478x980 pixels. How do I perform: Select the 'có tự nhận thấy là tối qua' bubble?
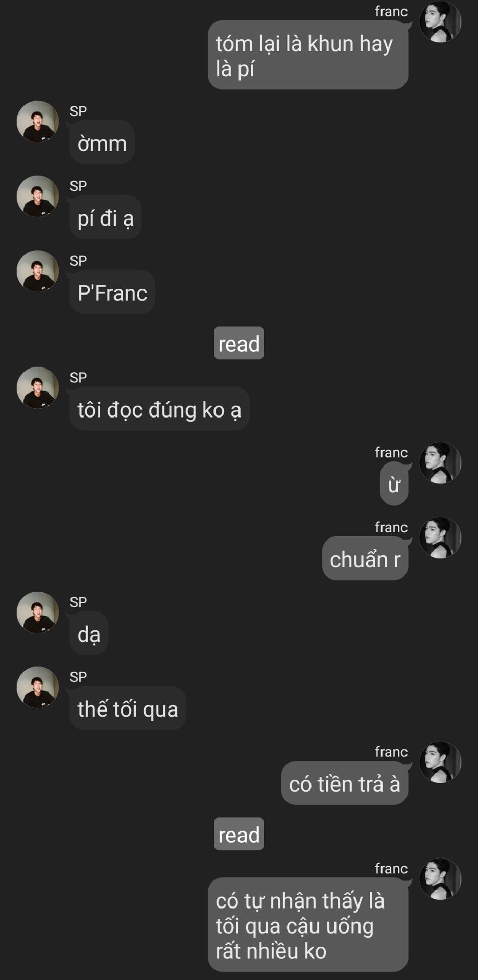(308, 925)
